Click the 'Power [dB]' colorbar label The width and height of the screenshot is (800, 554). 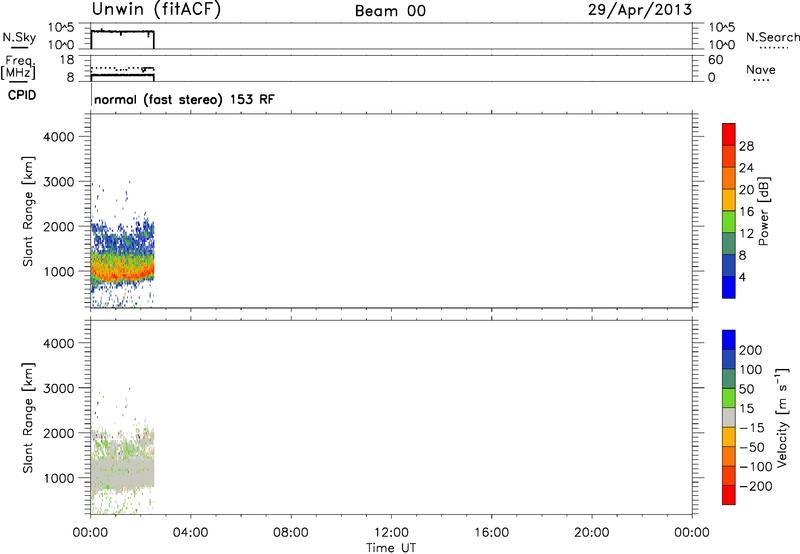(x=763, y=211)
